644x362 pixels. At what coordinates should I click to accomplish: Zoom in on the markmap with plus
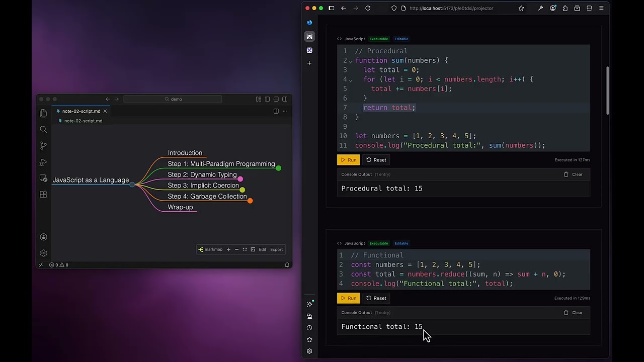[x=228, y=249]
